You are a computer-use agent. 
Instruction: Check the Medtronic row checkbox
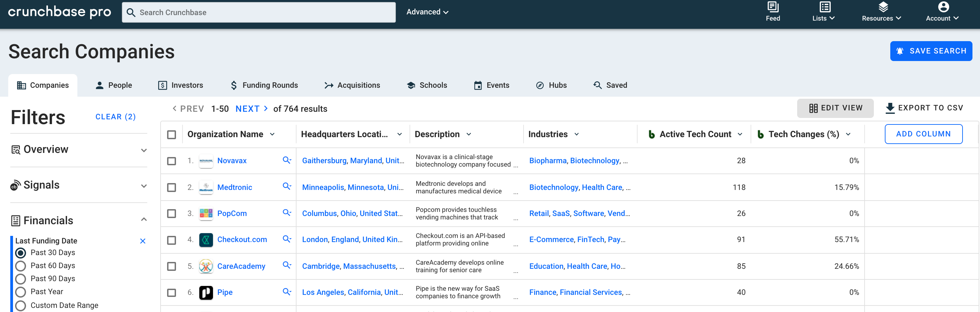coord(172,188)
